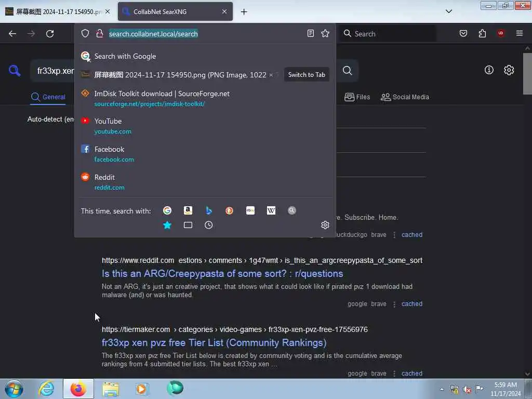
Task: Expand the Auto-detect language dropdown
Action: pos(50,119)
